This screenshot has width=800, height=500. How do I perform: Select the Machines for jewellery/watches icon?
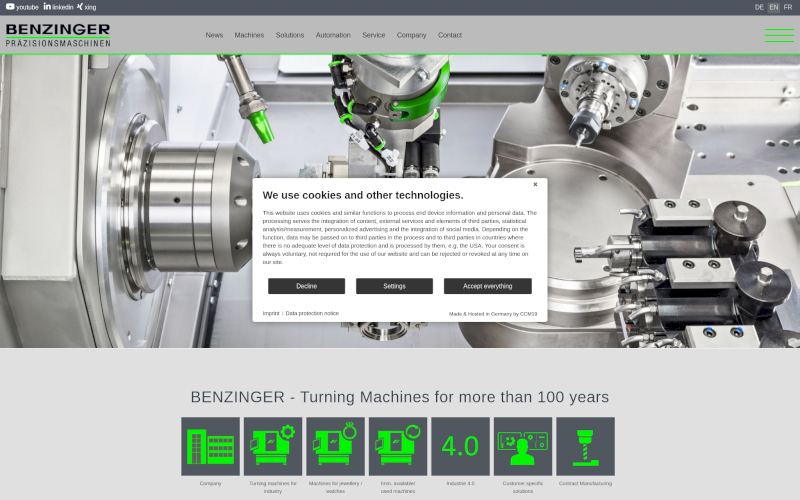coord(335,446)
